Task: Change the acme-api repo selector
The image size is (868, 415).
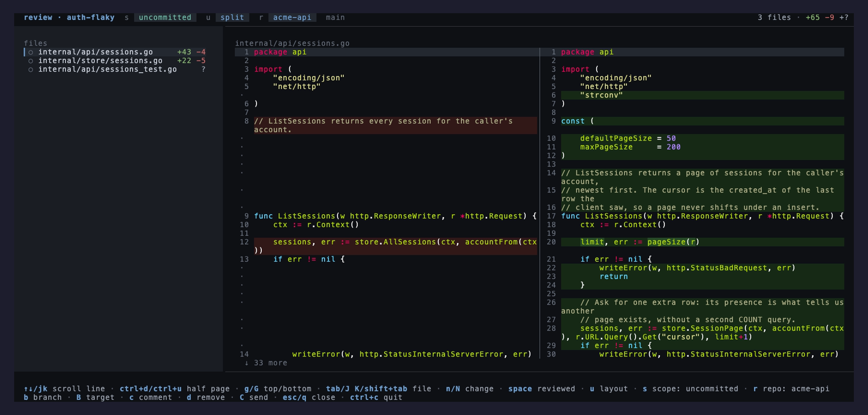Action: (x=292, y=17)
